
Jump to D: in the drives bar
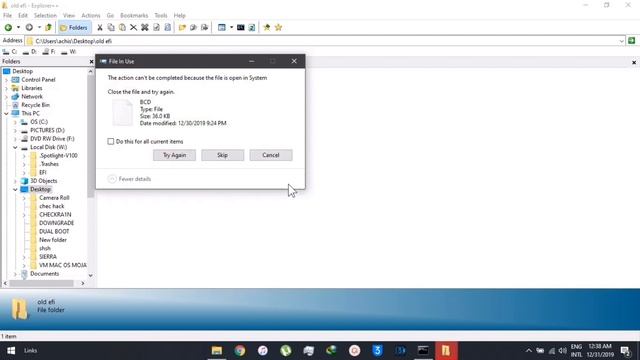coord(29,51)
